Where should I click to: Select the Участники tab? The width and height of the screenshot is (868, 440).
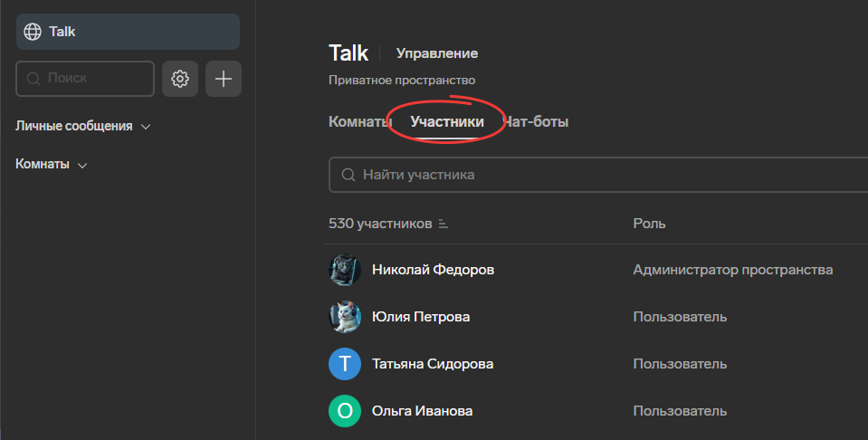pyautogui.click(x=446, y=121)
